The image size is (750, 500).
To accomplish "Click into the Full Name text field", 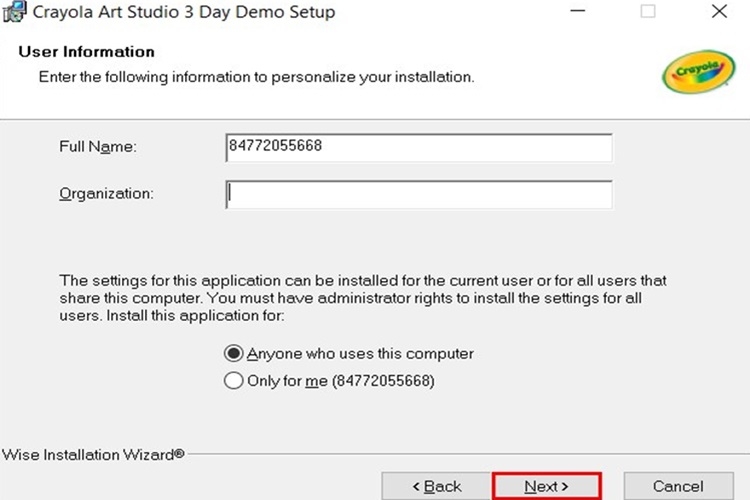I will [x=419, y=147].
